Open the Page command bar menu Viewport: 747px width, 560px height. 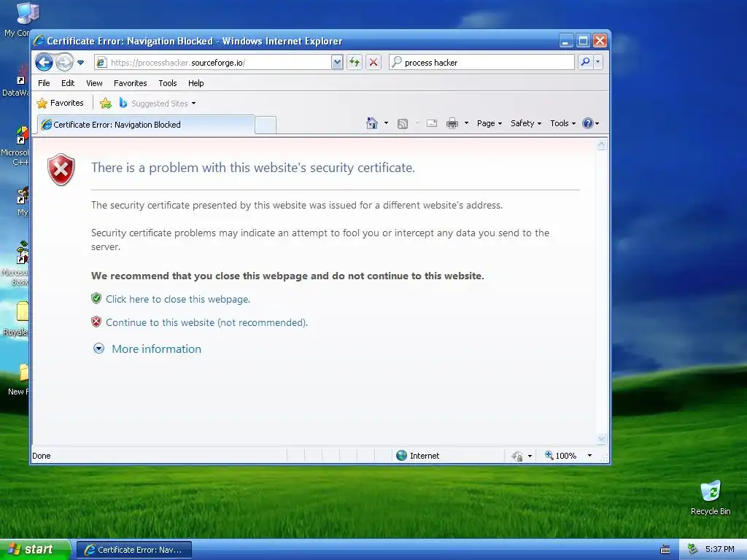tap(489, 123)
